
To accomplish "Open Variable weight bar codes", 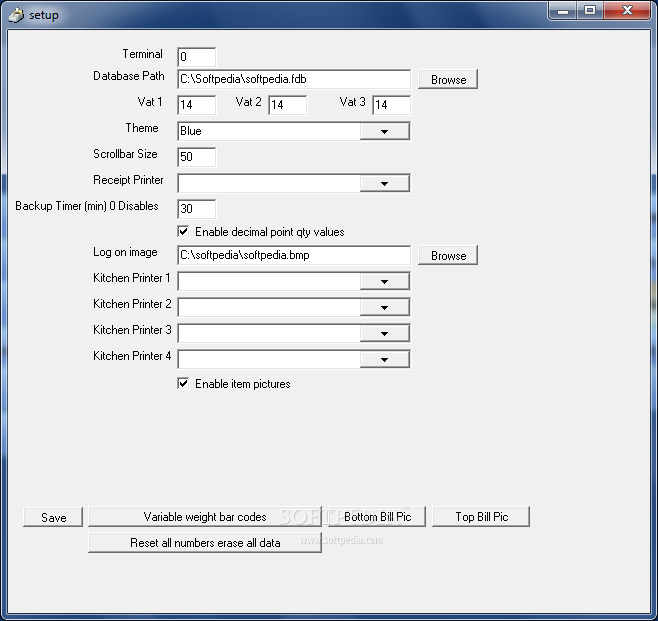I will pos(205,517).
